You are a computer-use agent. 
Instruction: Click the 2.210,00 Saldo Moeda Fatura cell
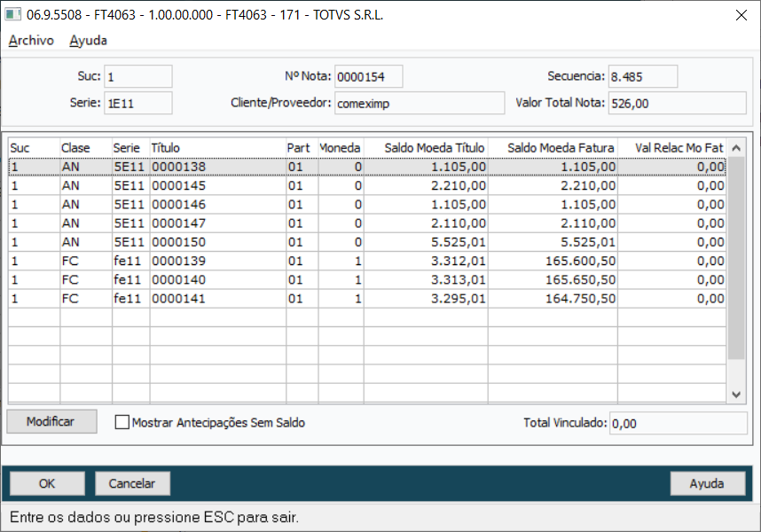pyautogui.click(x=553, y=185)
